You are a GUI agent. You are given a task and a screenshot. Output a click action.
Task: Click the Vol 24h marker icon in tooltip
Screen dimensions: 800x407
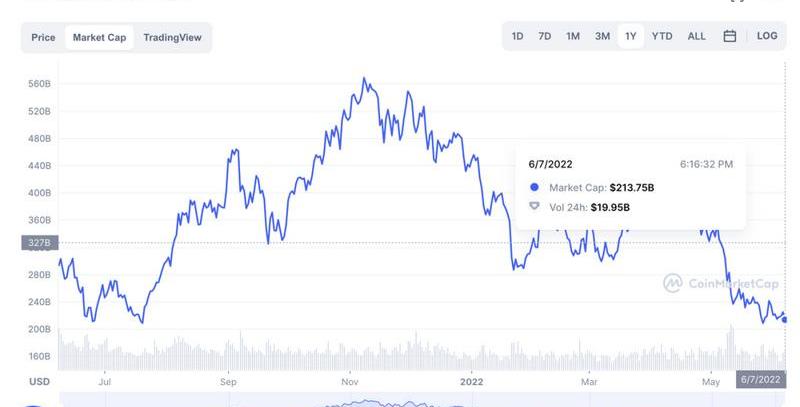534,207
